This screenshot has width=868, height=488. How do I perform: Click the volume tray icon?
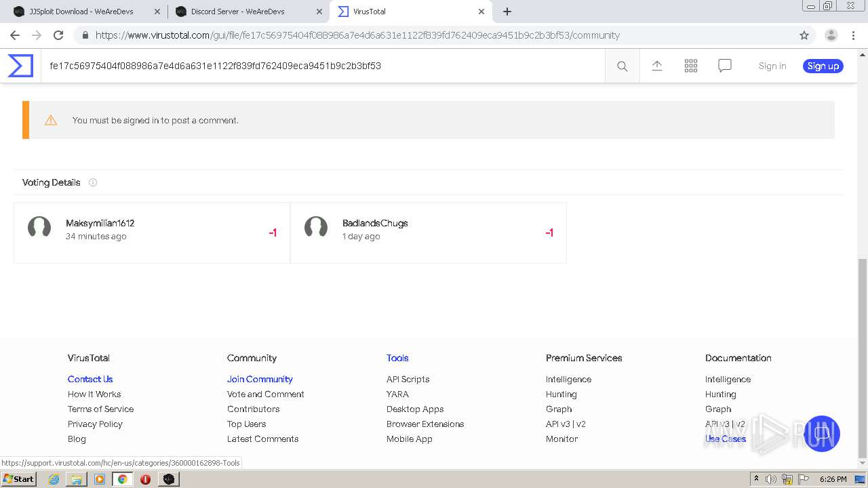coord(771,479)
